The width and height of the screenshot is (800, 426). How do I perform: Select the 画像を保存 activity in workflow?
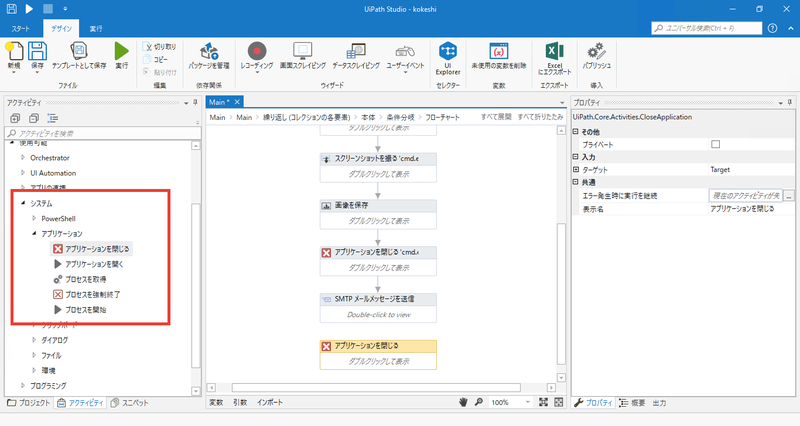tap(378, 214)
